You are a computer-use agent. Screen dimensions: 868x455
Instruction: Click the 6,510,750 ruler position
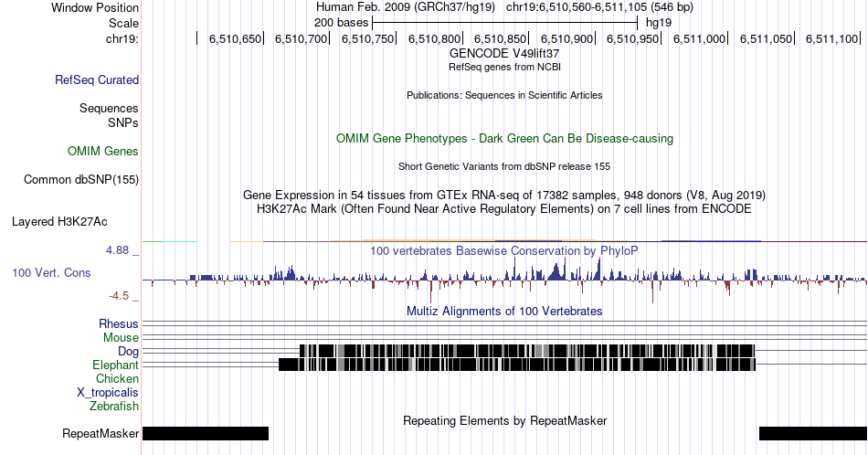click(x=367, y=38)
